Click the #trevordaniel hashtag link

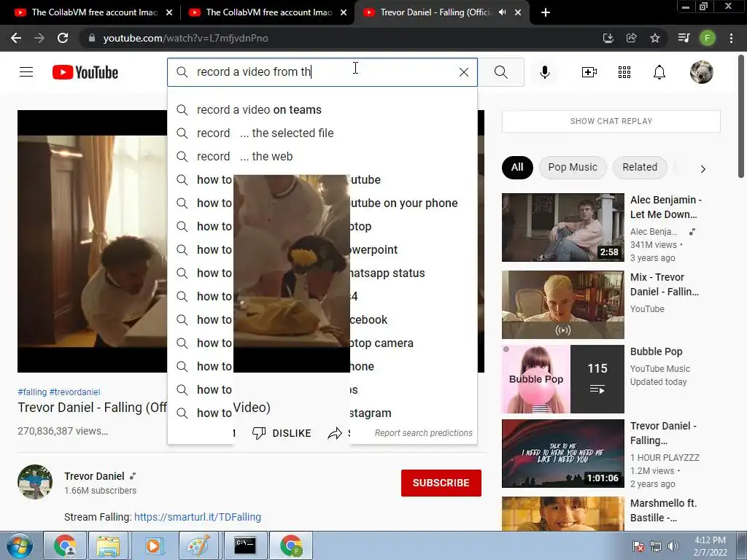[75, 392]
